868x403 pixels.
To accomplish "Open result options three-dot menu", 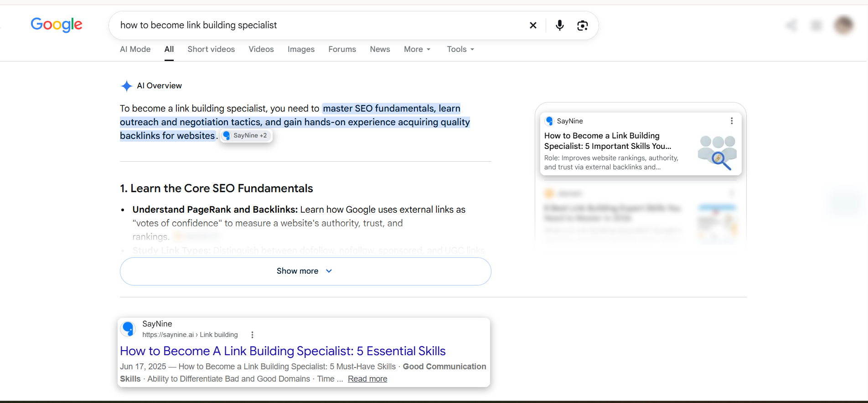I will [x=252, y=335].
